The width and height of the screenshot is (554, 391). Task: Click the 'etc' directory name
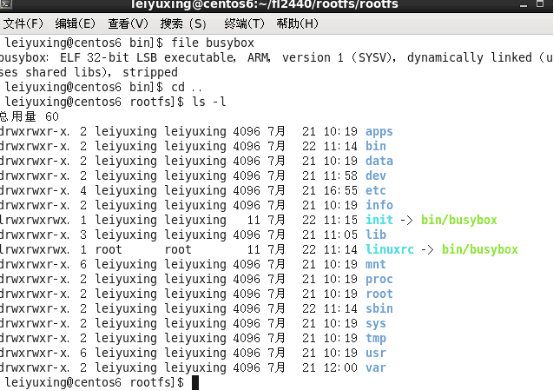tap(376, 190)
